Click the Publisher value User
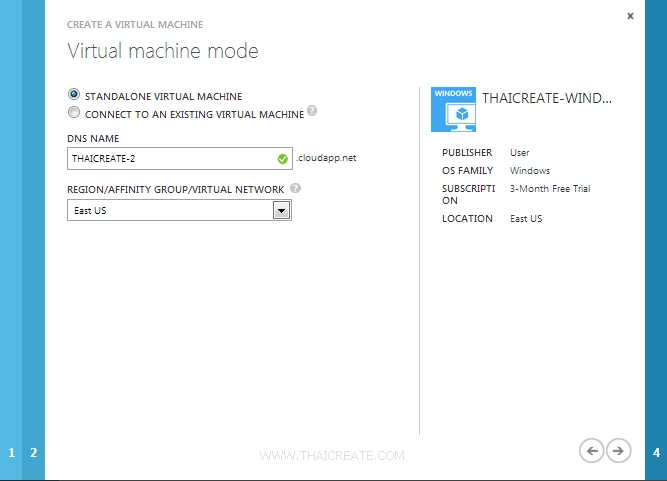The width and height of the screenshot is (667, 481). tap(519, 153)
